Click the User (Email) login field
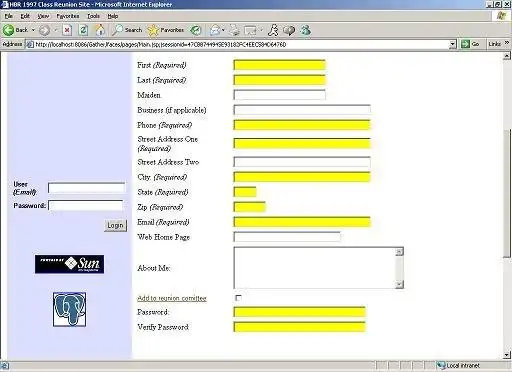The width and height of the screenshot is (512, 372). tap(87, 188)
